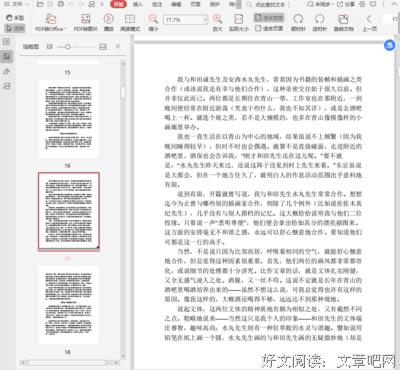The width and height of the screenshot is (400, 370).
Task: Click the enlarge thumbnails icon
Action: [x=103, y=47]
